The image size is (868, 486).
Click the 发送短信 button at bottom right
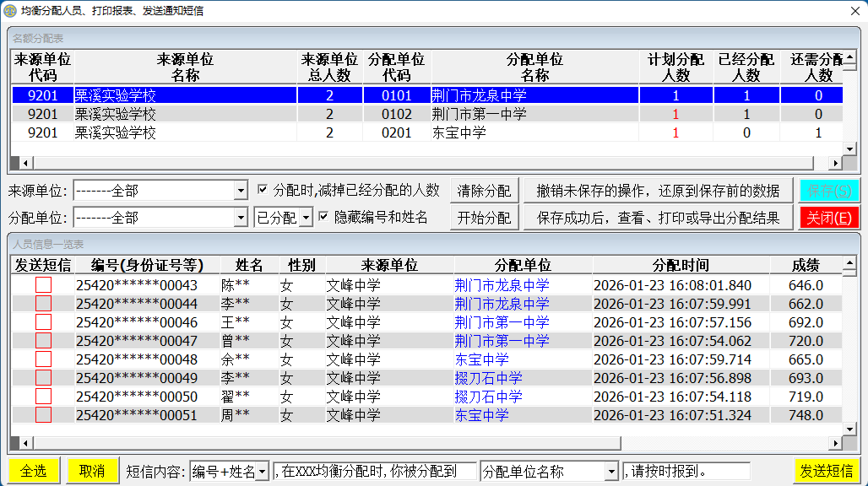coord(826,470)
